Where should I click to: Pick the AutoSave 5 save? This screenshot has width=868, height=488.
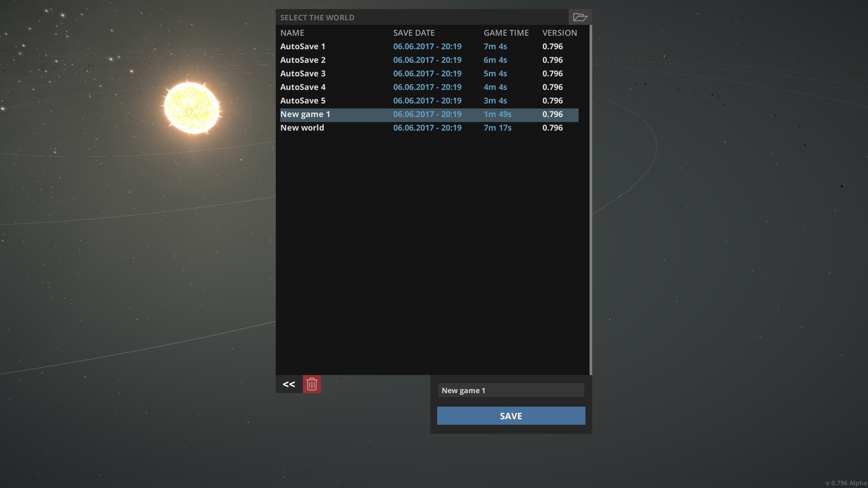[x=302, y=101]
